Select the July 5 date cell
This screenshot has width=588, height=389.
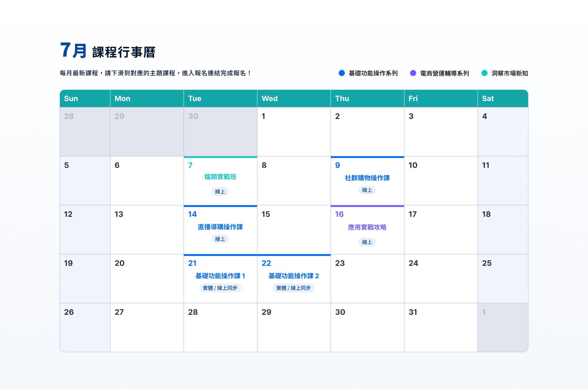[85, 181]
